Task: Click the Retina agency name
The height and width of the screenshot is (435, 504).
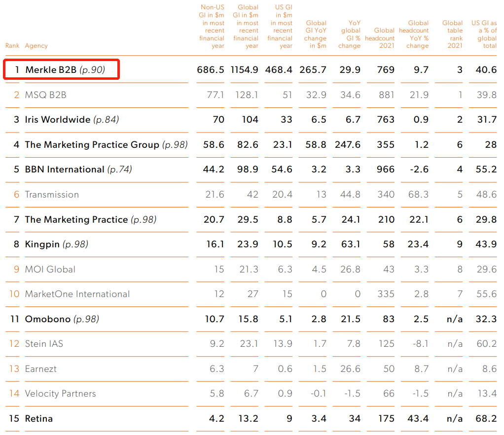Action: [39, 419]
